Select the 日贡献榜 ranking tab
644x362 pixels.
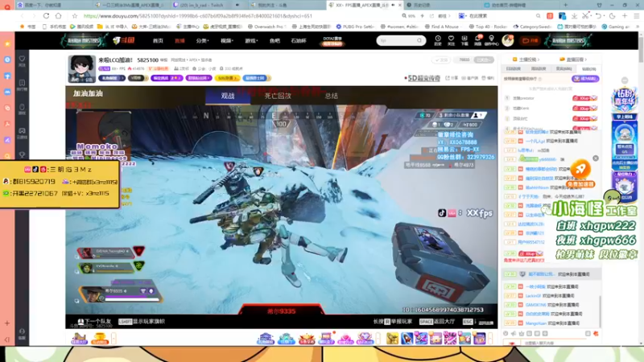(x=514, y=69)
